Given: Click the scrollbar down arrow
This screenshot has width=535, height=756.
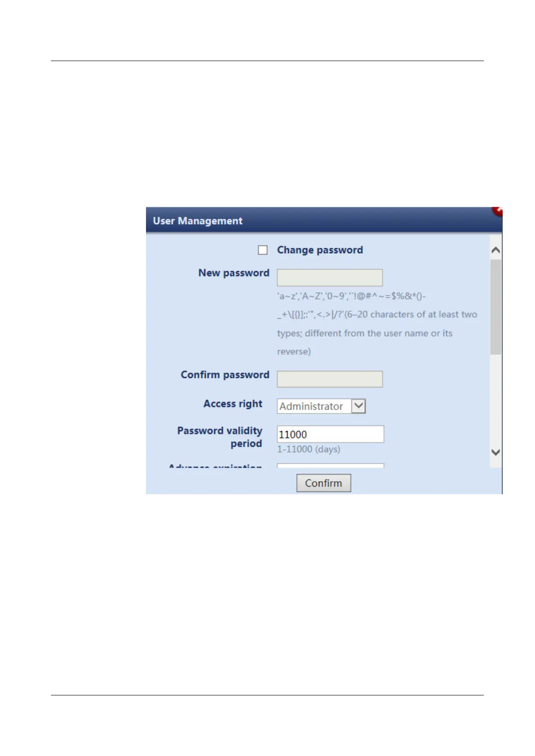Looking at the screenshot, I should (496, 452).
